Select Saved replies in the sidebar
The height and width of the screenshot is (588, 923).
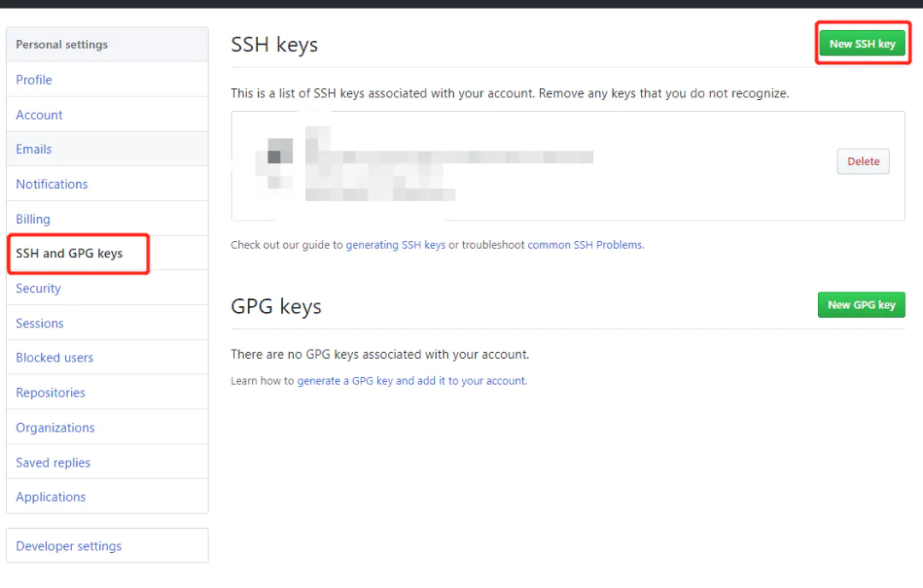(x=53, y=462)
